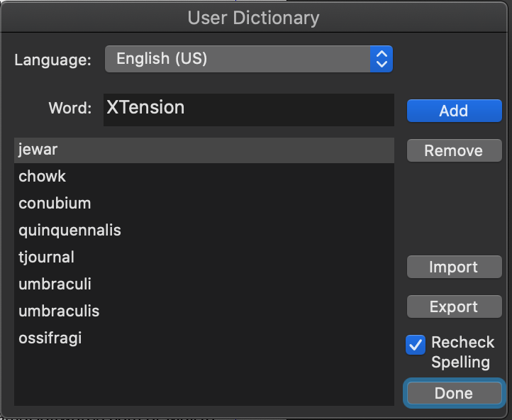Export the user dictionary
512x420 pixels.
[x=454, y=306]
